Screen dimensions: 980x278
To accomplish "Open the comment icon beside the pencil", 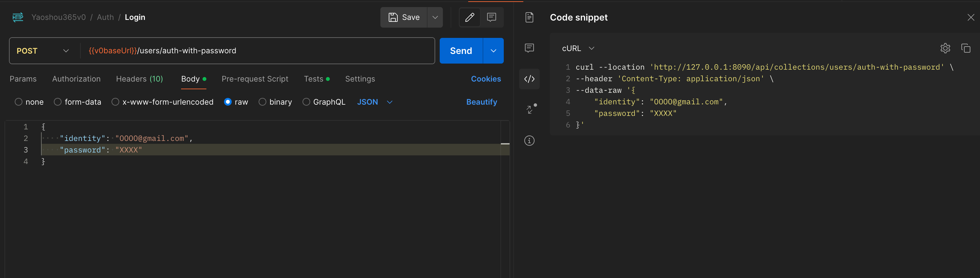I will click(x=492, y=17).
